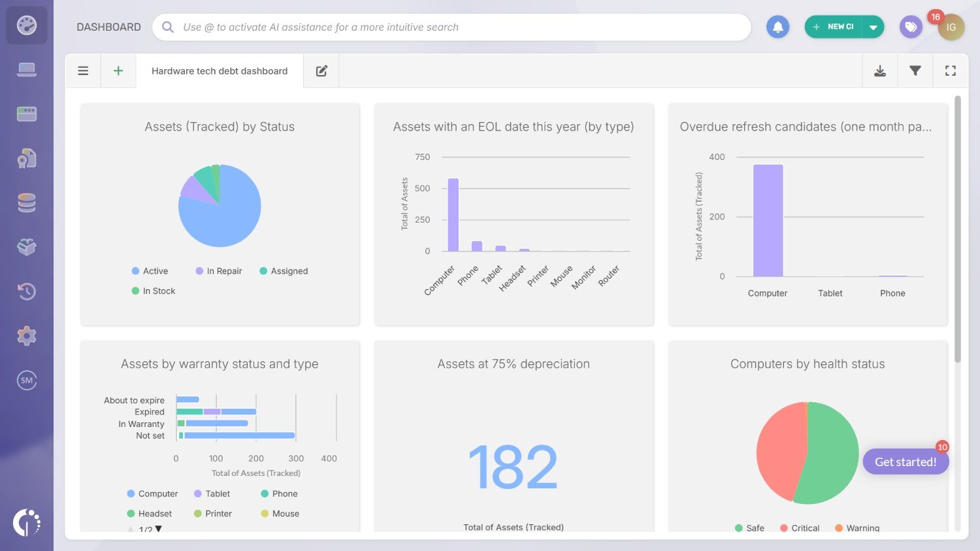Open the Dashboards palette icon in sidebar
Viewport: 980px width, 551px height.
click(x=27, y=25)
